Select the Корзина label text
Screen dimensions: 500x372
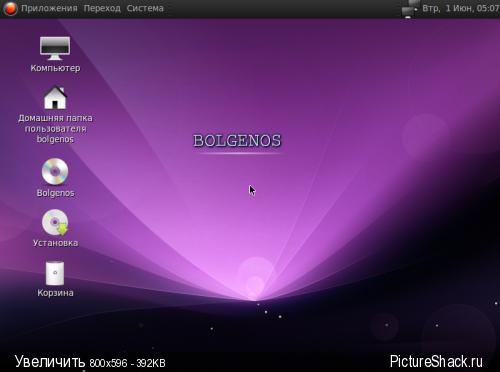(x=55, y=293)
